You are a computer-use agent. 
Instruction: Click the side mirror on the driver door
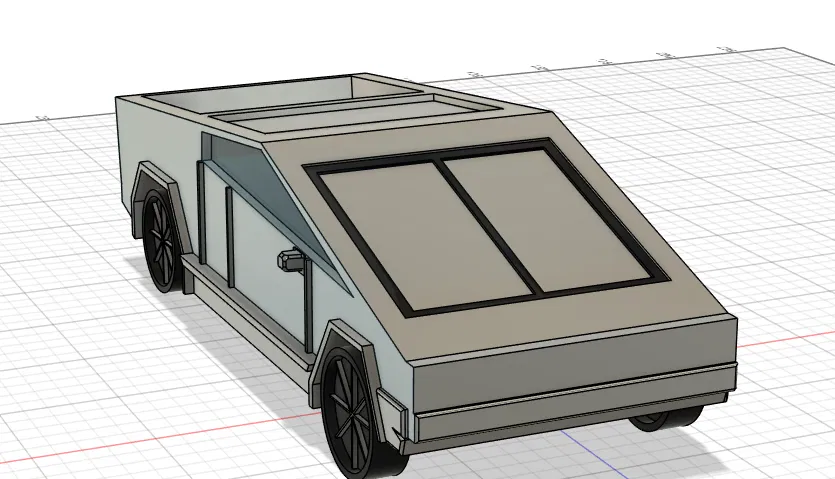291,261
